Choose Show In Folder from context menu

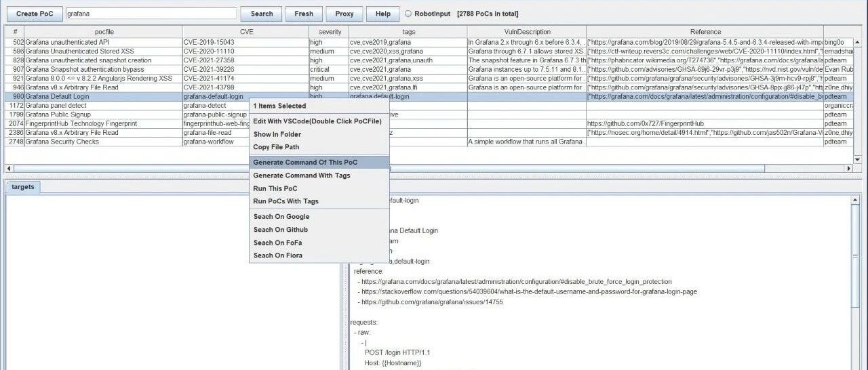(x=319, y=134)
